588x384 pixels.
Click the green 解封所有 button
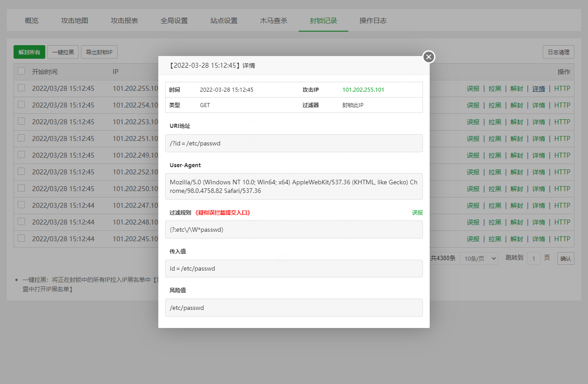29,52
